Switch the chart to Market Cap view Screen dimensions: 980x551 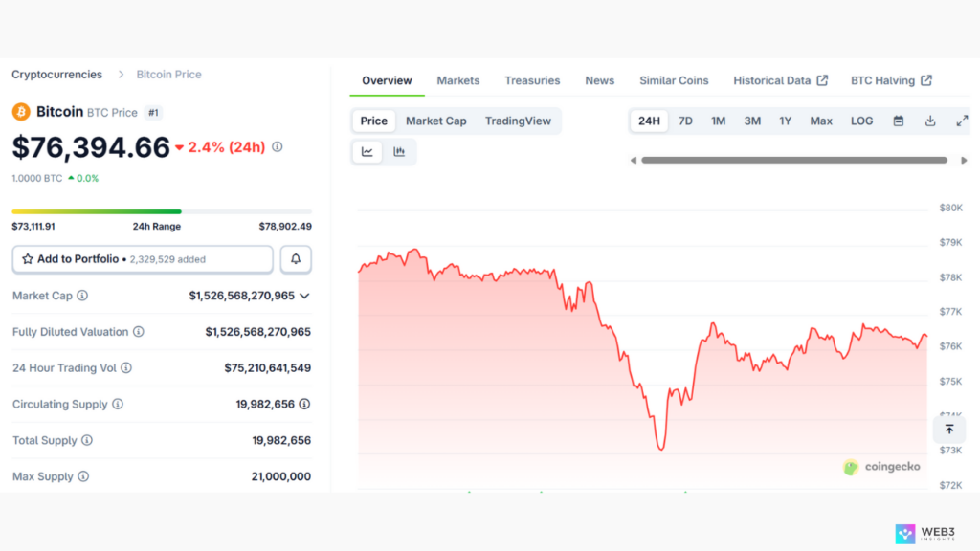(x=435, y=121)
